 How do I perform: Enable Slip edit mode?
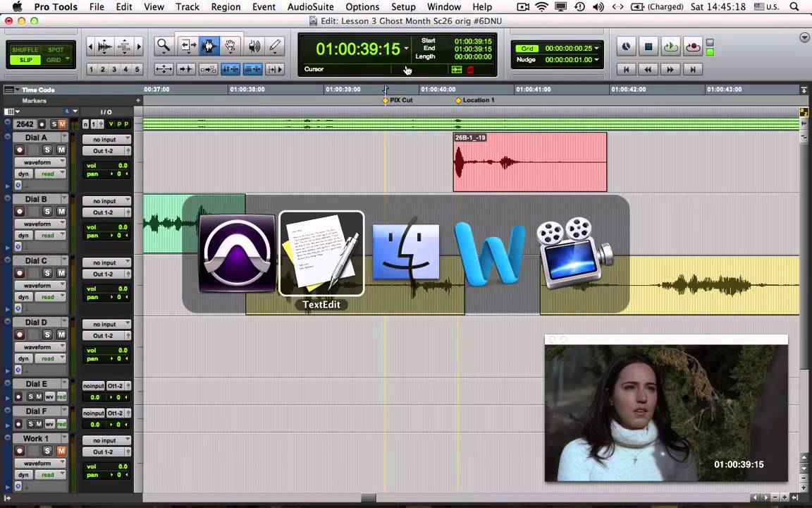coord(25,60)
